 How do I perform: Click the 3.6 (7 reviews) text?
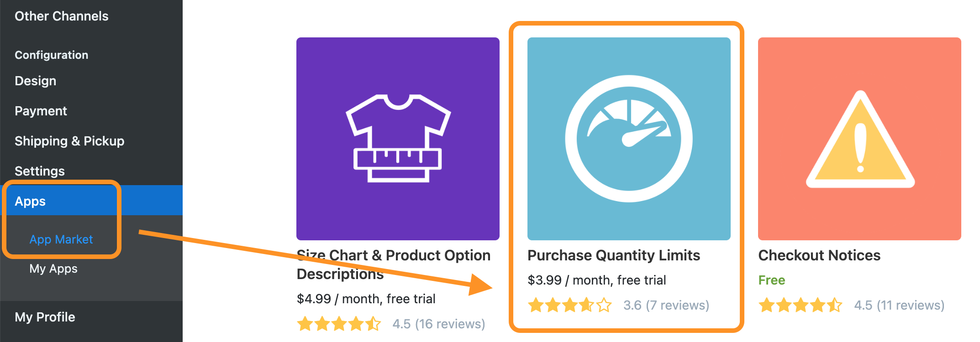tap(666, 305)
